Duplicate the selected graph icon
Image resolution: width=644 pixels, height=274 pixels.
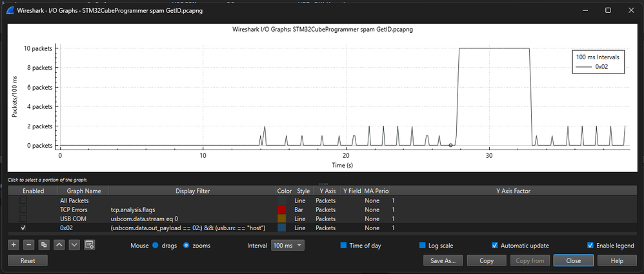[x=44, y=245]
